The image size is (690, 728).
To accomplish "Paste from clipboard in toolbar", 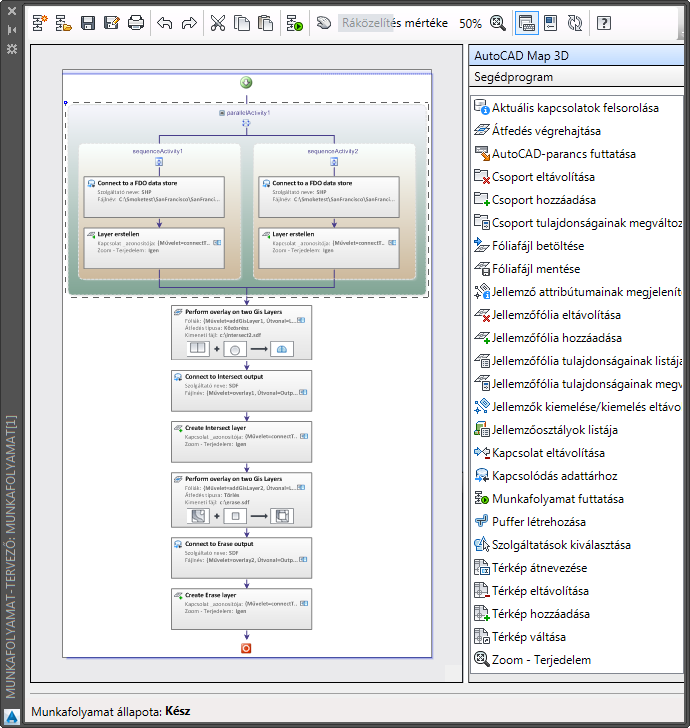I will click(x=265, y=23).
